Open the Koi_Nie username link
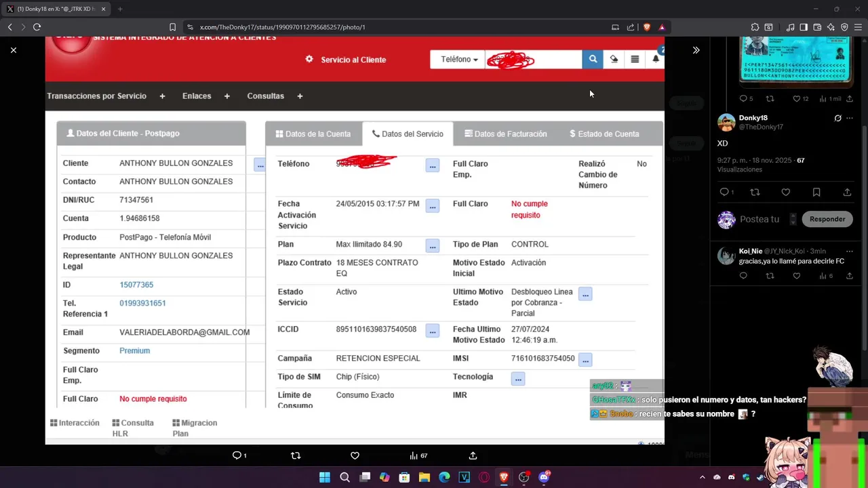The height and width of the screenshot is (488, 868). tap(751, 251)
